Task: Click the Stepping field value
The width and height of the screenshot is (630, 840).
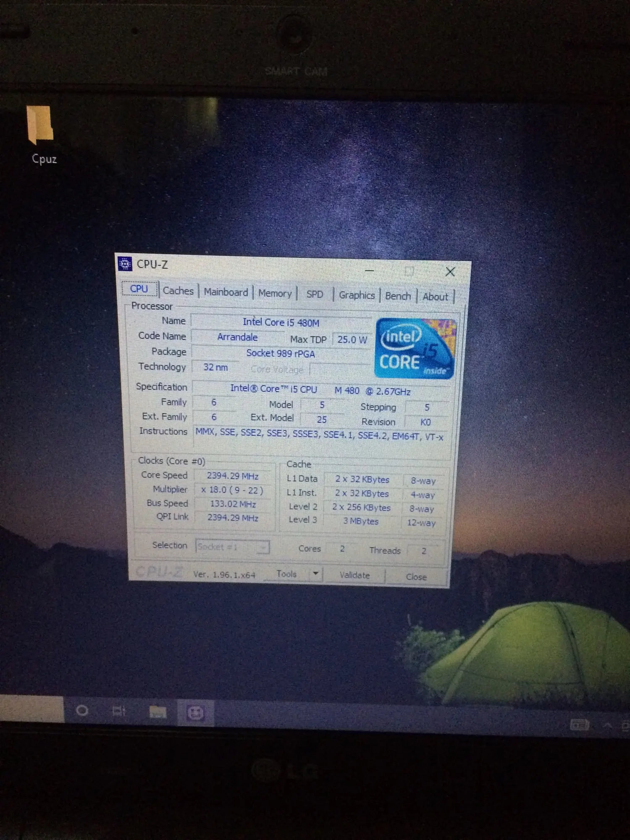Action: click(427, 407)
